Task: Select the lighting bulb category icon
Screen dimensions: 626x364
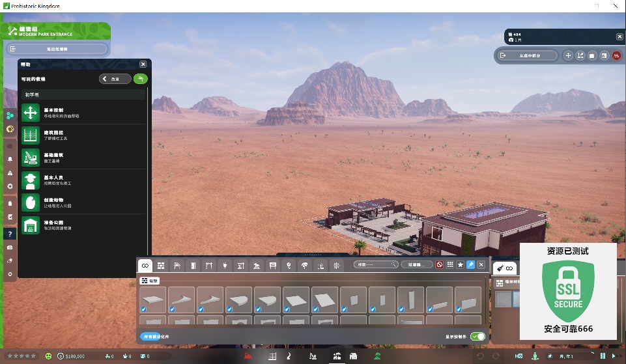Action: (225, 266)
